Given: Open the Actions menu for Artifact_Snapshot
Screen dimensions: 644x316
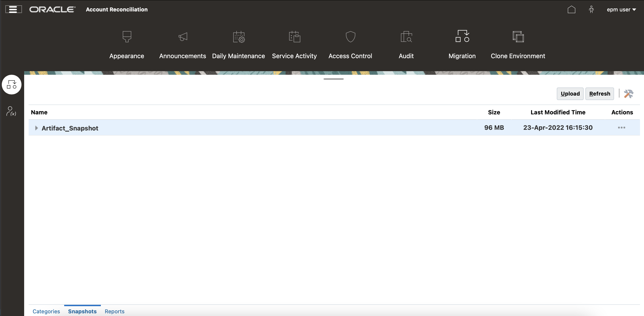Looking at the screenshot, I should 622,128.
